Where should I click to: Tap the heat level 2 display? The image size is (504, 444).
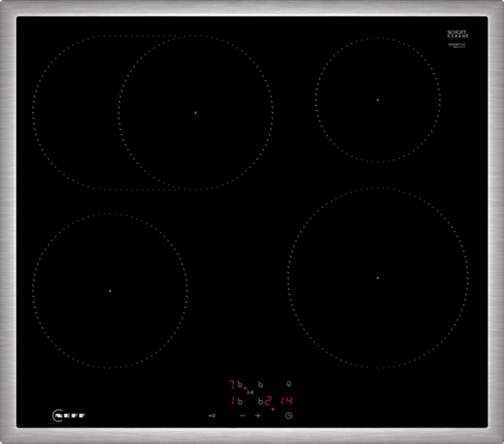point(268,401)
